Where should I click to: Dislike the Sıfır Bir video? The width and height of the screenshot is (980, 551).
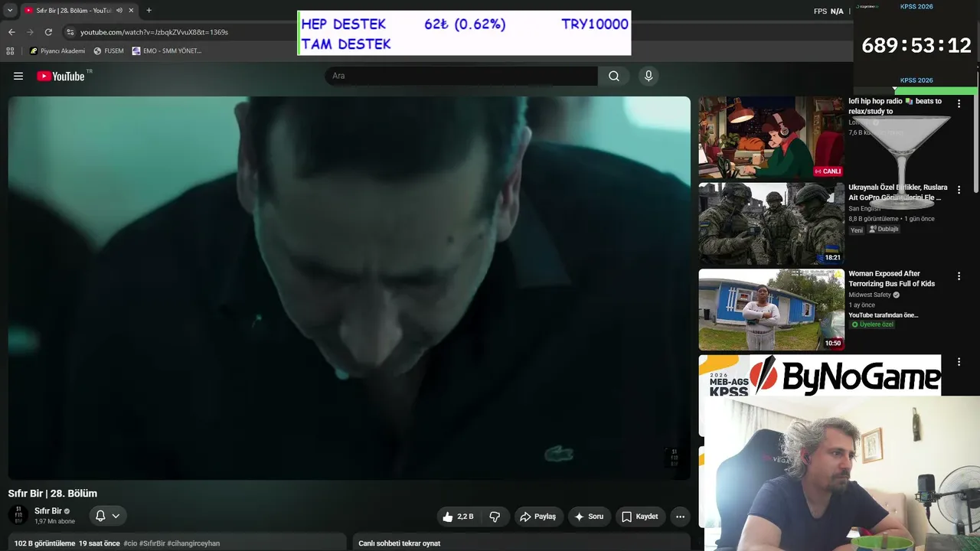click(x=495, y=517)
